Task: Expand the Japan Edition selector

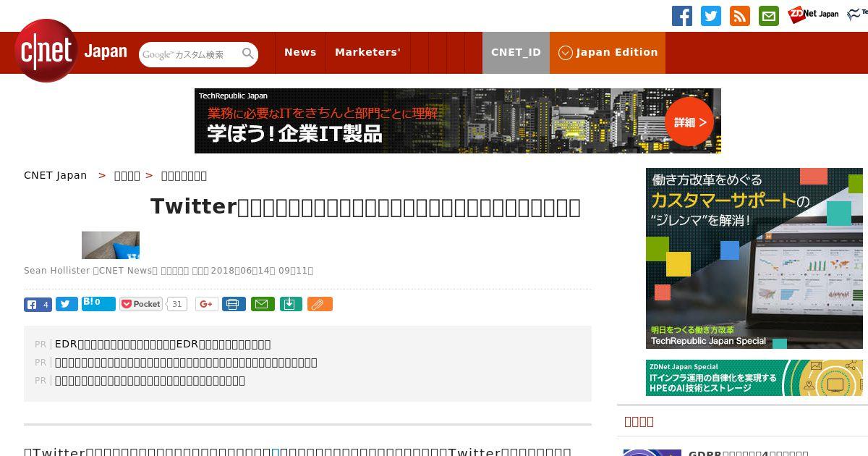Action: point(608,52)
